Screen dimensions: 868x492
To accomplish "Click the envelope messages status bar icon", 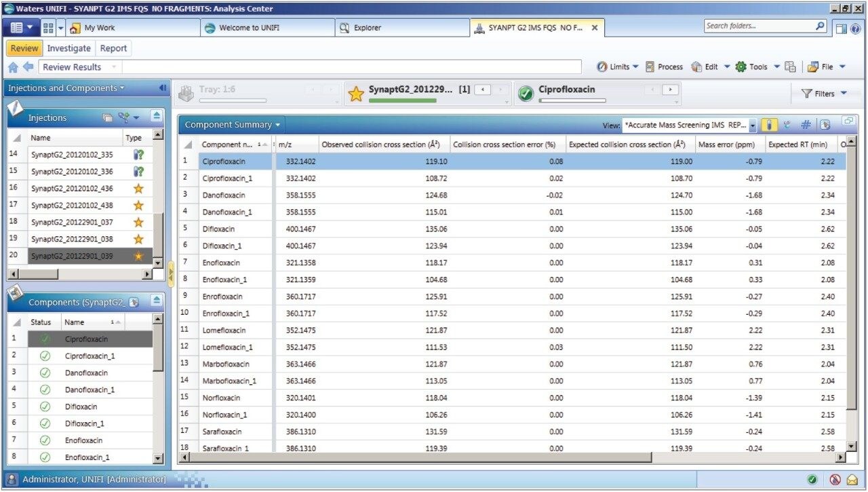I will tap(852, 479).
